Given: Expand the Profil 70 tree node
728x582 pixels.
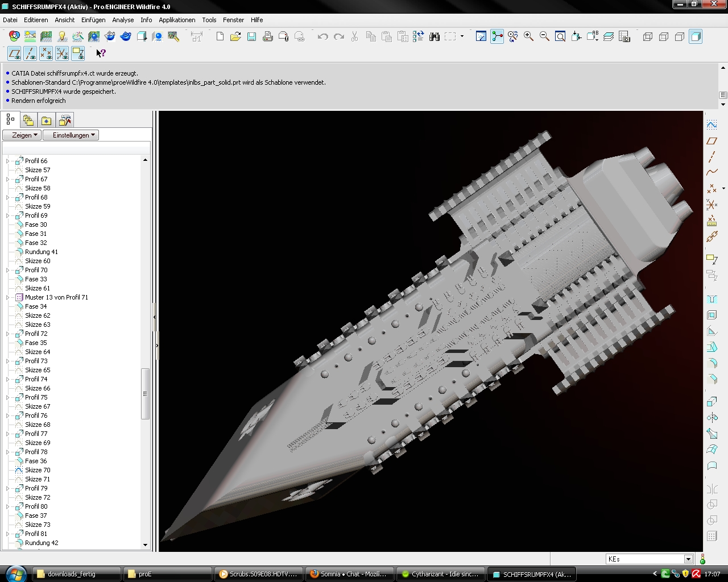Looking at the screenshot, I should [x=7, y=270].
